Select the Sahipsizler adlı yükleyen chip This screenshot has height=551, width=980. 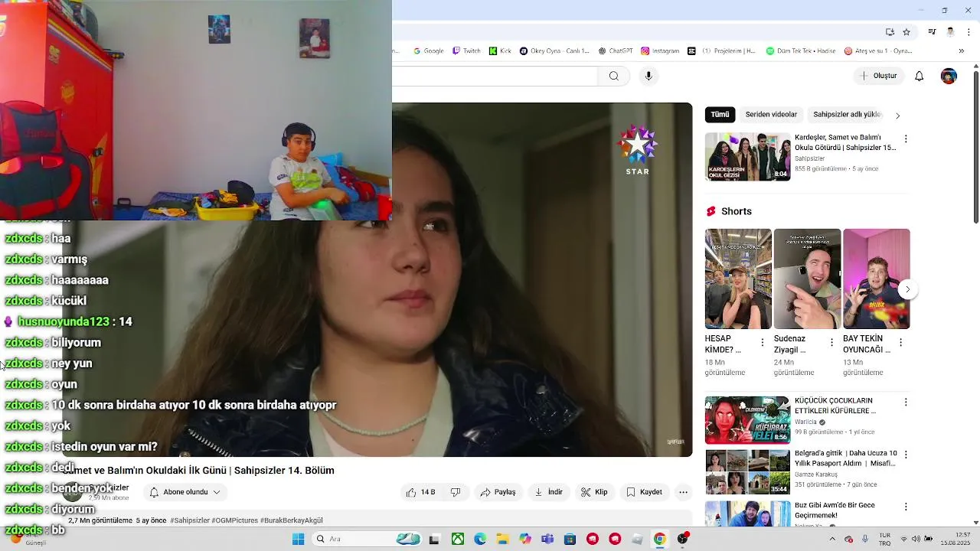point(846,115)
